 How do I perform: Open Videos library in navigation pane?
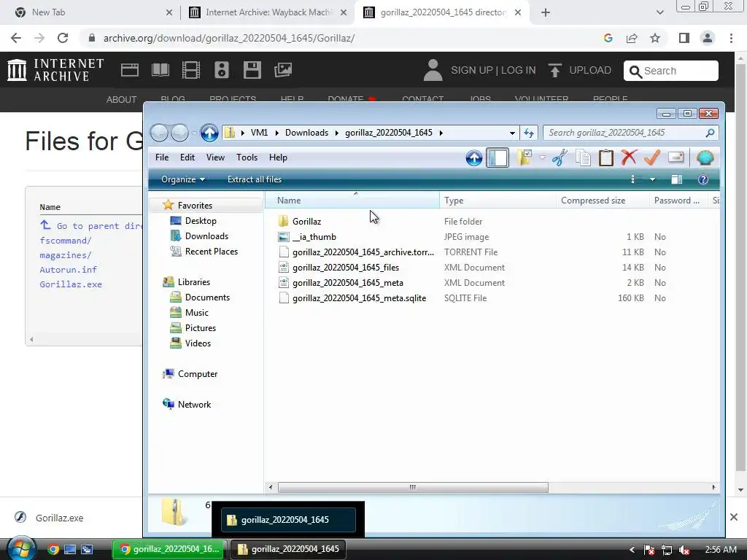[198, 343]
